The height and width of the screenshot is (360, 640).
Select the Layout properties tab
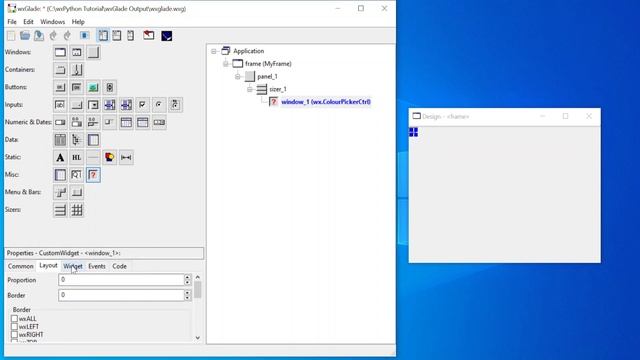48,265
